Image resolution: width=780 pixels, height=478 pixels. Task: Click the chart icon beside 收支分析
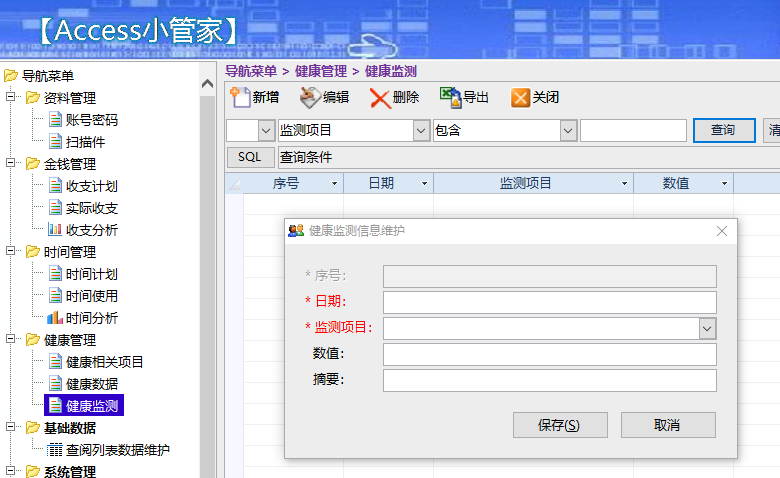click(55, 230)
